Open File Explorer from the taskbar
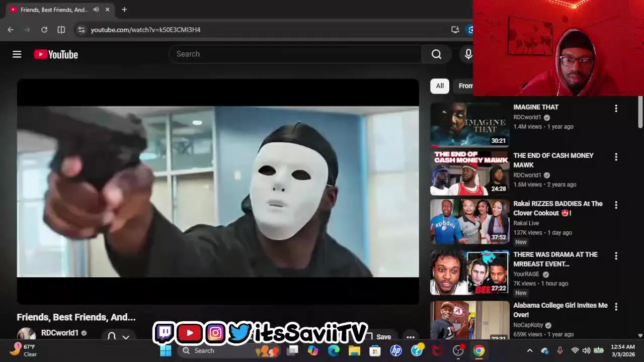Viewport: 644px width, 362px height. coord(355,350)
